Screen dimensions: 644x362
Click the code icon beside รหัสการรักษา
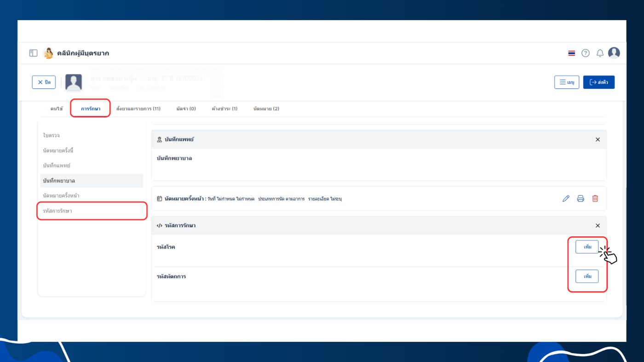(x=160, y=226)
